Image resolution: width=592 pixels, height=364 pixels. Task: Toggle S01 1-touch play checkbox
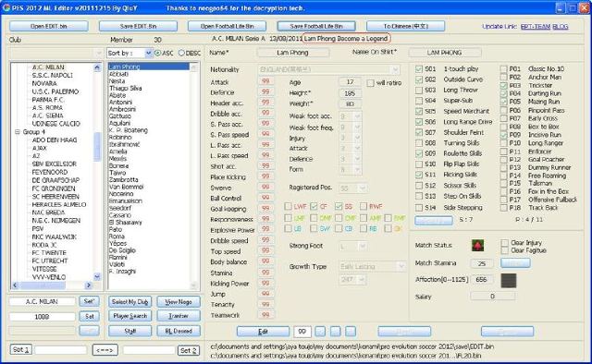(x=419, y=69)
